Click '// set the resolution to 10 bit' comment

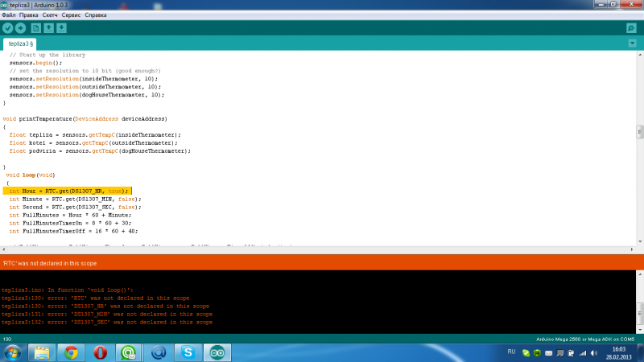tap(85, 71)
